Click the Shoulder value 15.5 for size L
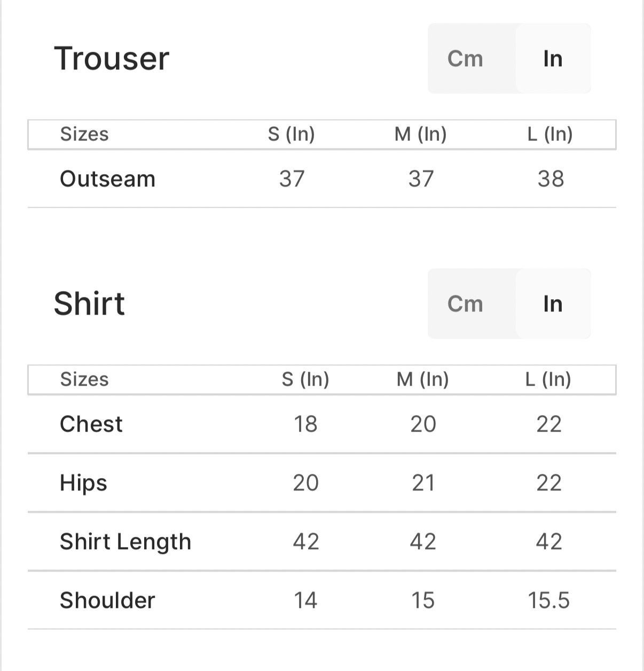This screenshot has width=644, height=671. pyautogui.click(x=548, y=600)
